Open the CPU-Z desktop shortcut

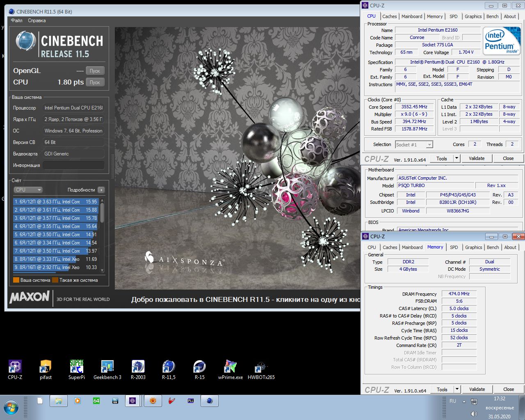(15, 369)
